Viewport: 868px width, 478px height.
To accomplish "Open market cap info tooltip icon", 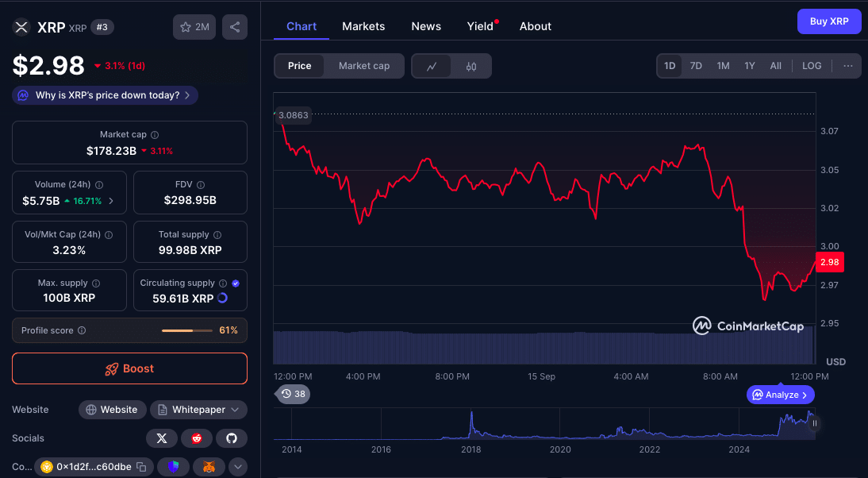I will point(155,135).
